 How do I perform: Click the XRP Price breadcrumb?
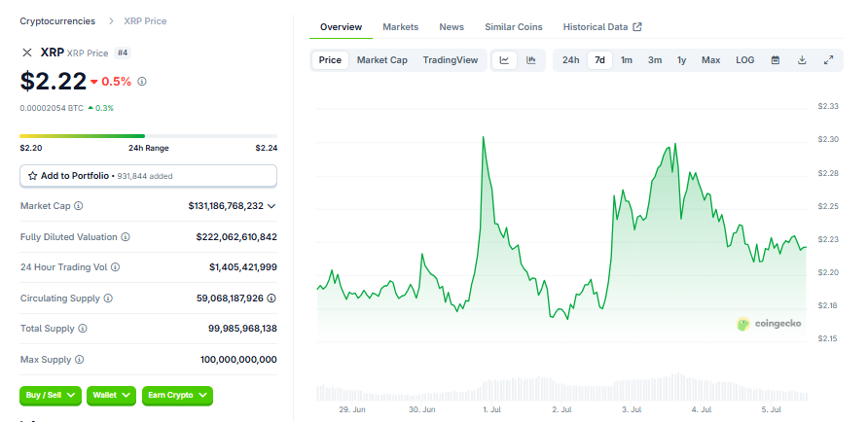coord(145,21)
